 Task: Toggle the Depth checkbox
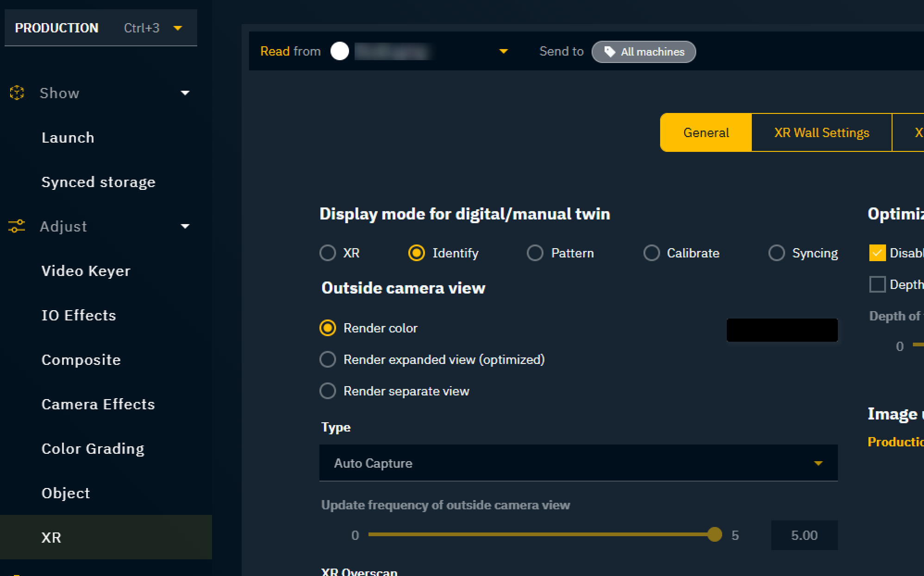877,284
